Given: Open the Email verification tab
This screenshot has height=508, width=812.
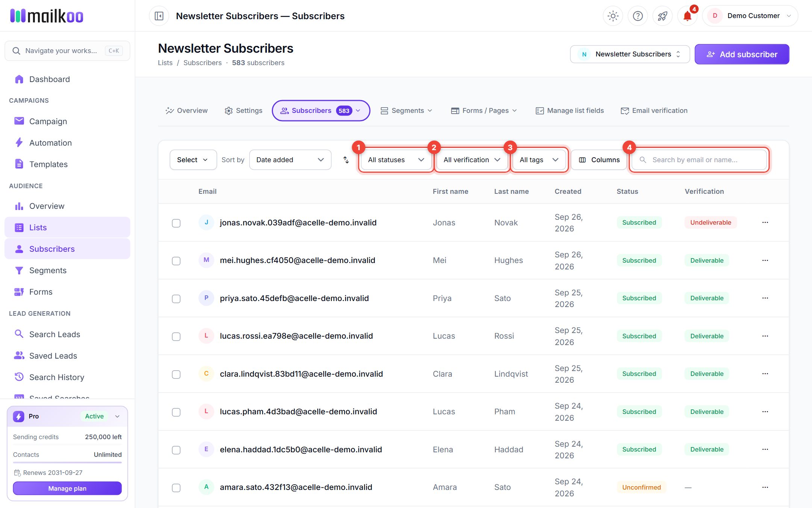Looking at the screenshot, I should (x=654, y=111).
